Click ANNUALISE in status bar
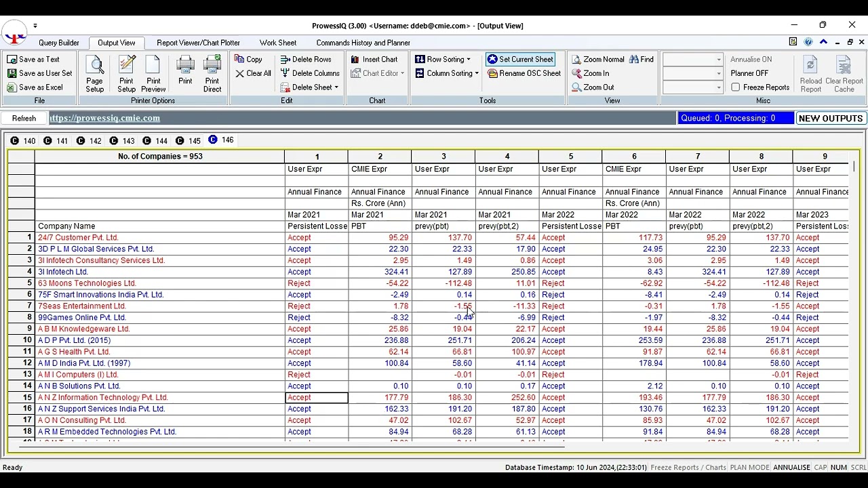Viewport: 868px width, 488px height. 791,468
